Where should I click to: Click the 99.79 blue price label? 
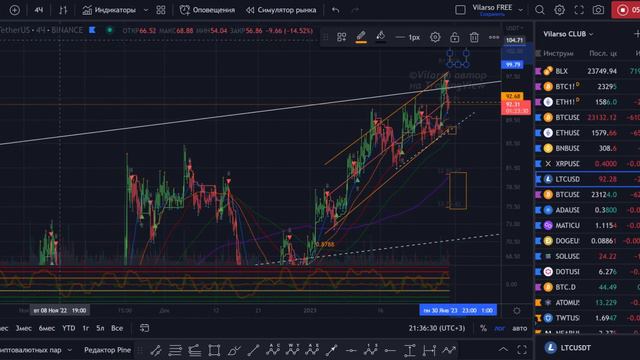click(513, 64)
